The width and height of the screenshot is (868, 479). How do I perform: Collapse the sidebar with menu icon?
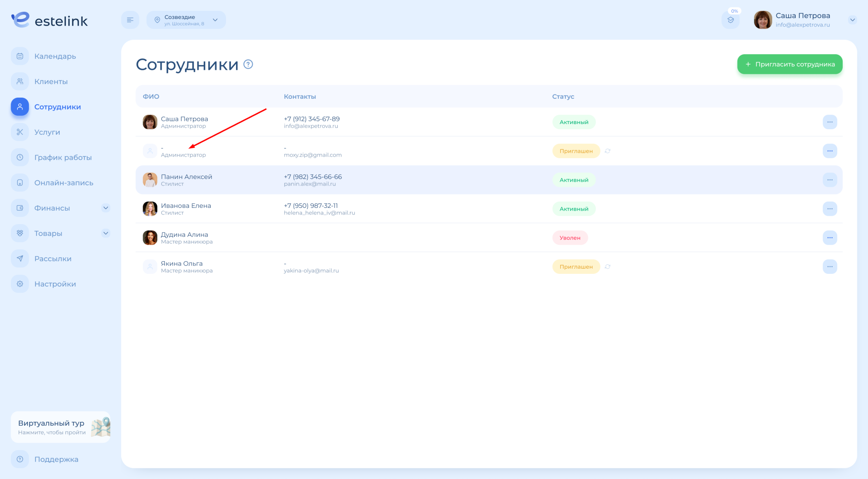pos(130,20)
